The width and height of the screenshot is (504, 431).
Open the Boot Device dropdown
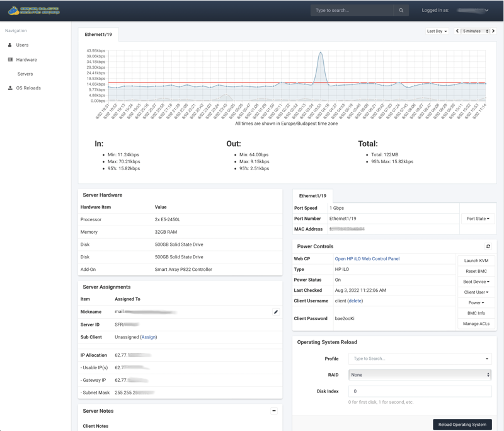coord(476,282)
